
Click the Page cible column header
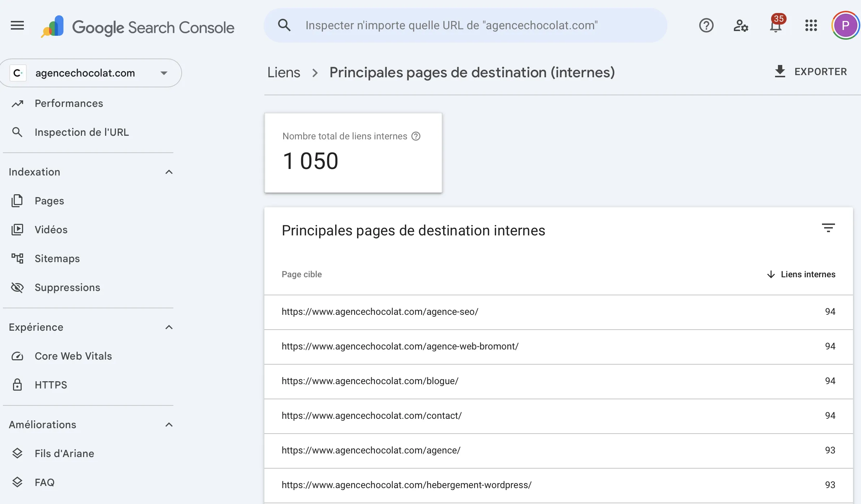[302, 274]
